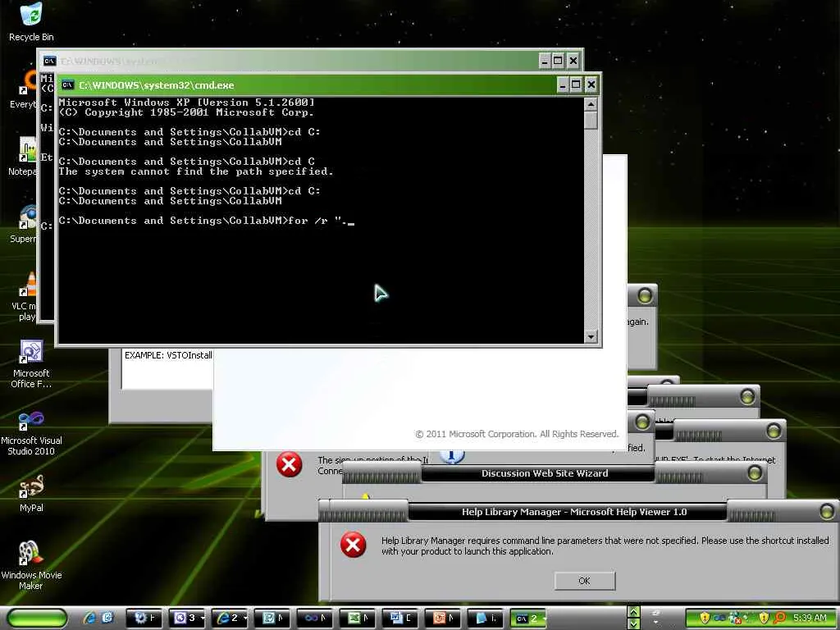The width and height of the screenshot is (840, 630).
Task: Switch to the PowerPoint taskbar button
Action: point(443,619)
